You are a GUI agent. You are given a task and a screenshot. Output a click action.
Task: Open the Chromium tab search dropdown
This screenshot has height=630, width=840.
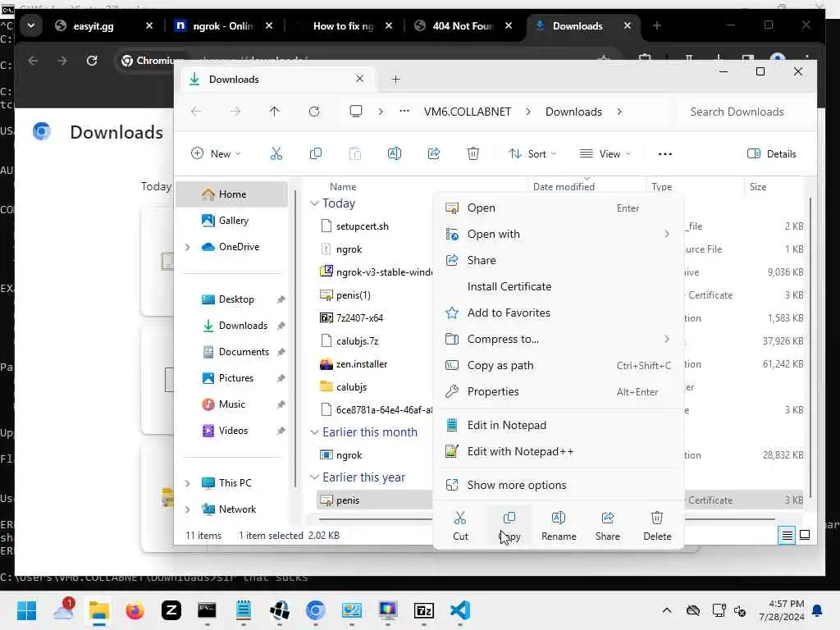click(x=31, y=25)
